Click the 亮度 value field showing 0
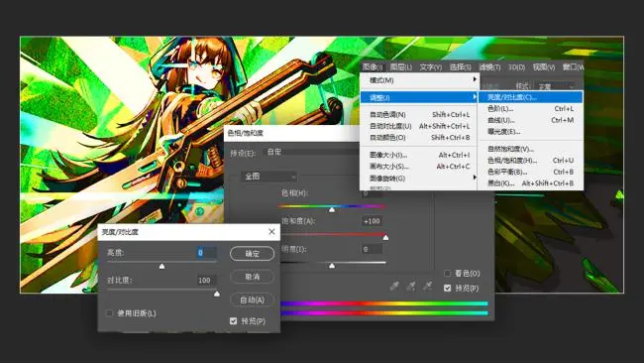644x363 pixels. pos(207,253)
